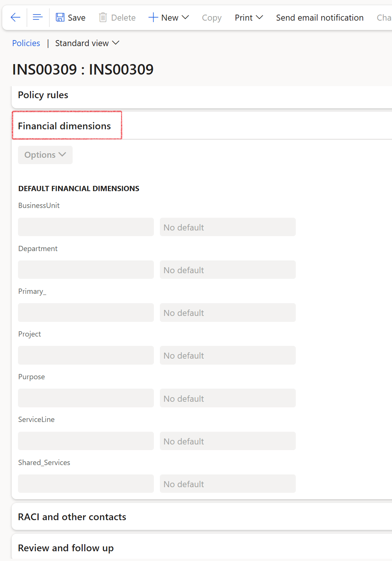Open the Print dropdown menu
The image size is (392, 561).
[x=249, y=18]
